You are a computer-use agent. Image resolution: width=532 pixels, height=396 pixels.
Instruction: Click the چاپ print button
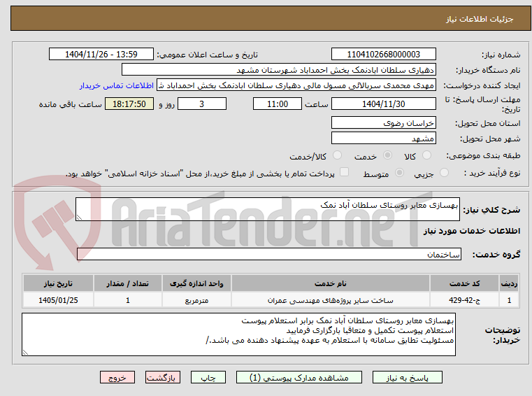(208, 377)
